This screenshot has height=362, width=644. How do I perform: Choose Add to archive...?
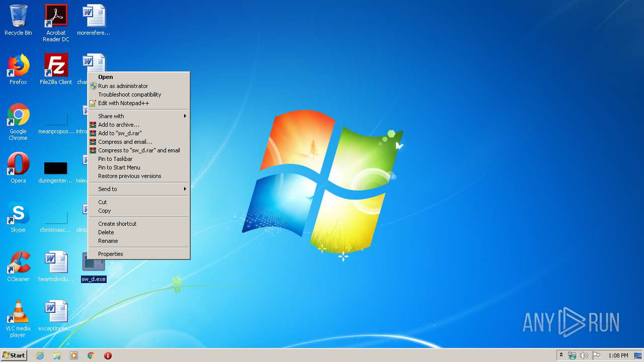(x=139, y=125)
